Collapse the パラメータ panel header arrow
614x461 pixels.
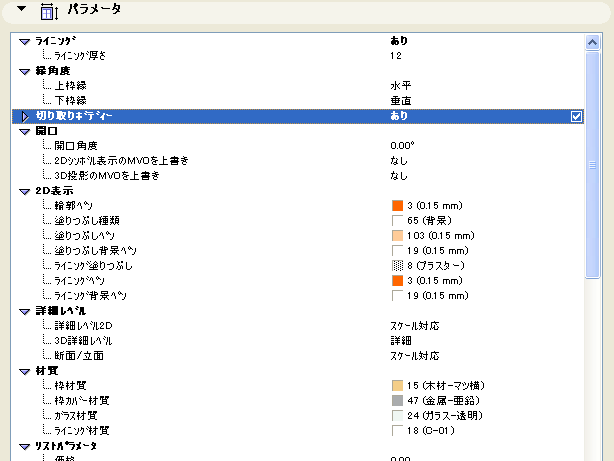tap(22, 9)
